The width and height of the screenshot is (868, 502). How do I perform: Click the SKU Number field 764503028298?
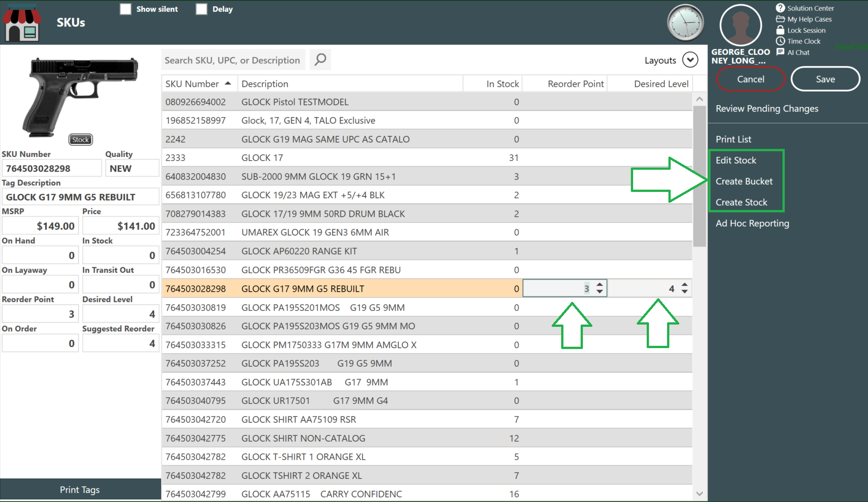[x=52, y=168]
